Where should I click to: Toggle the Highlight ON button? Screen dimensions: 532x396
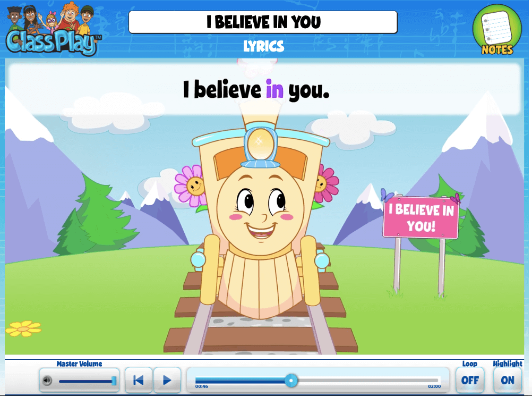[508, 380]
